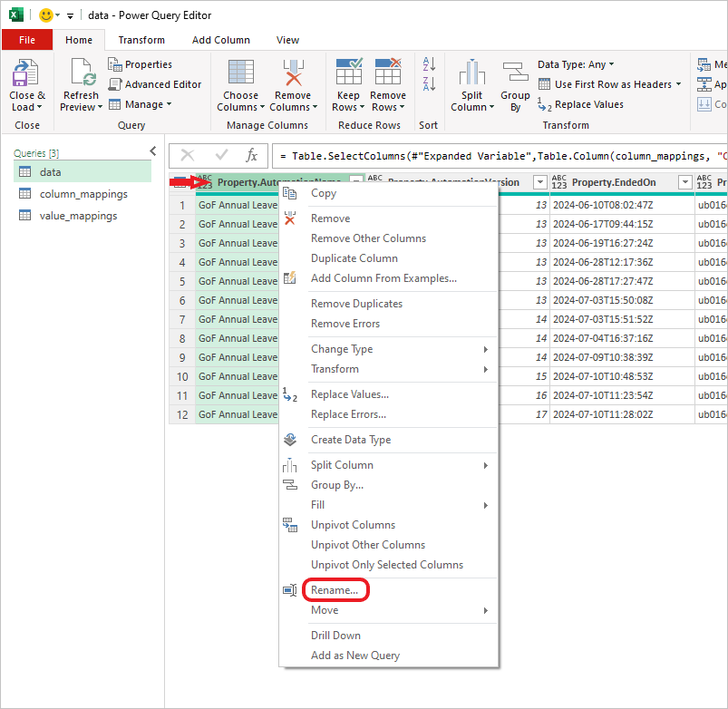
Task: Choose Add Column From Examples
Action: coord(389,278)
